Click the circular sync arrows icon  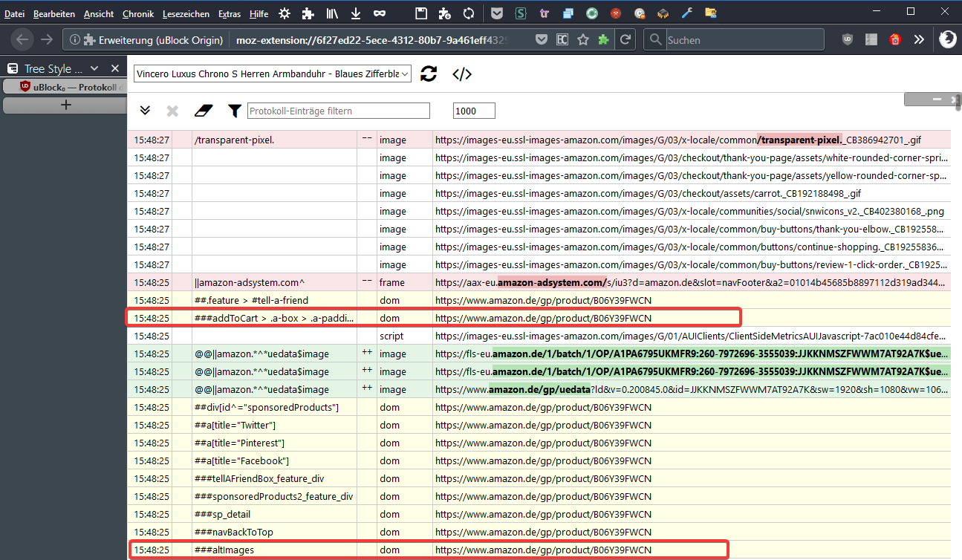tap(469, 13)
